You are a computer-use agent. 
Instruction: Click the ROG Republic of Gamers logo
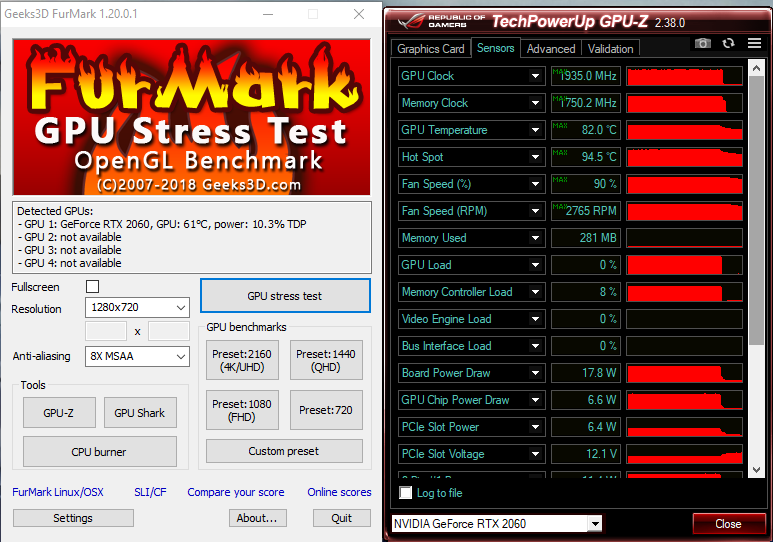(442, 21)
